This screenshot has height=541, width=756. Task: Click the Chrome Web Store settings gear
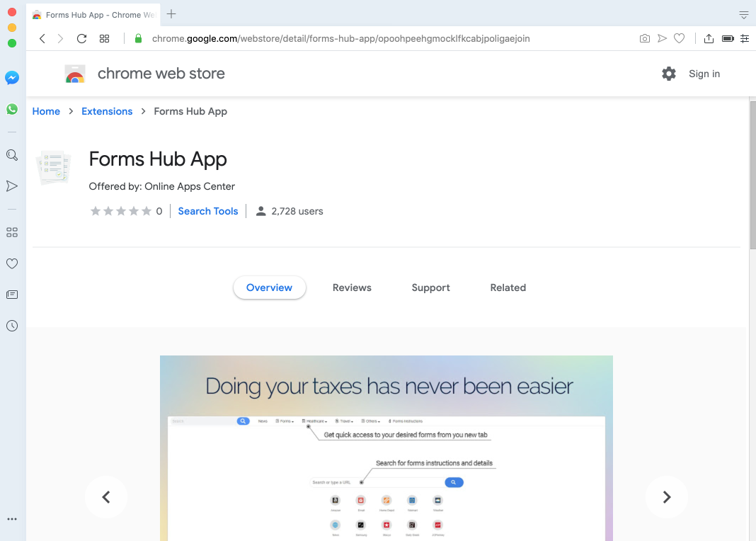[669, 74]
